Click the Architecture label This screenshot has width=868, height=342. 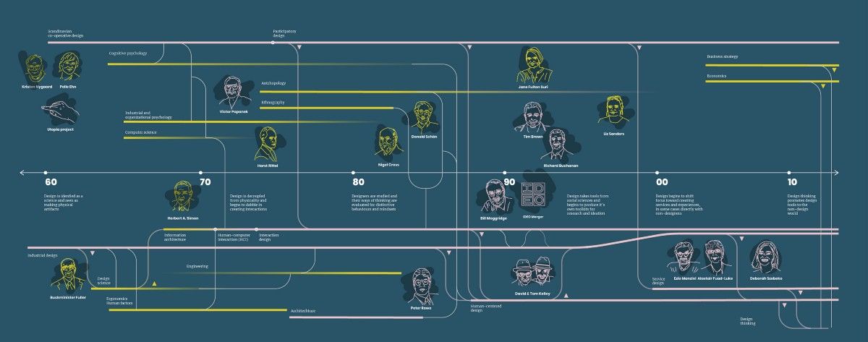point(302,310)
